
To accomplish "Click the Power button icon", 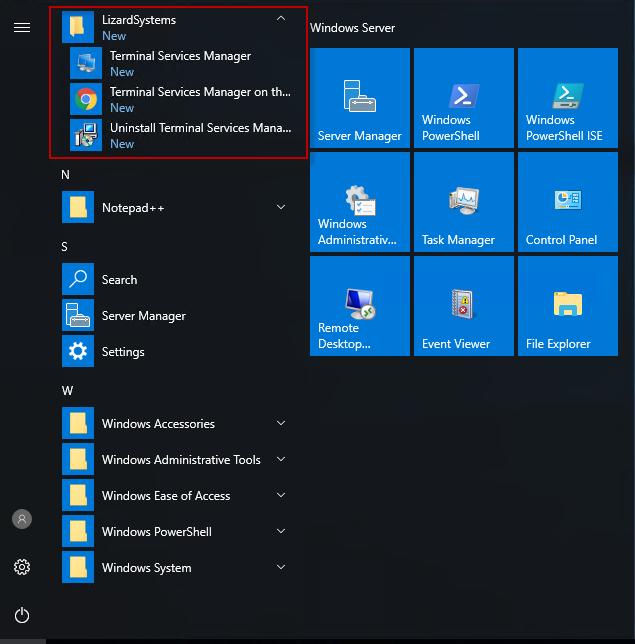I will coord(22,615).
